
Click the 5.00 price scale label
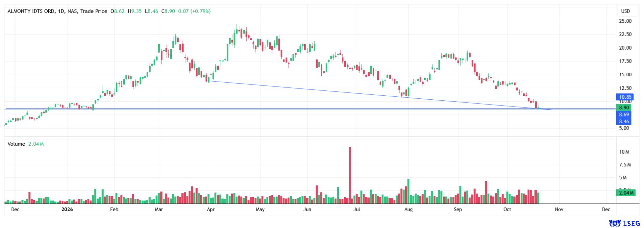(x=624, y=128)
